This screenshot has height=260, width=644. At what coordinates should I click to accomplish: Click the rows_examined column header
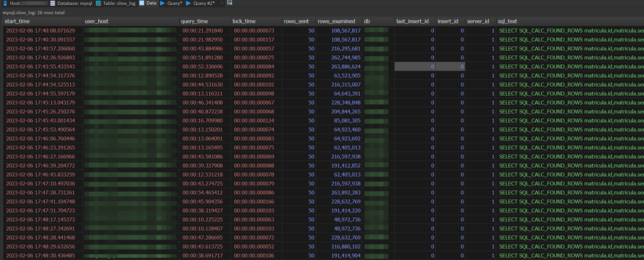pyautogui.click(x=336, y=21)
